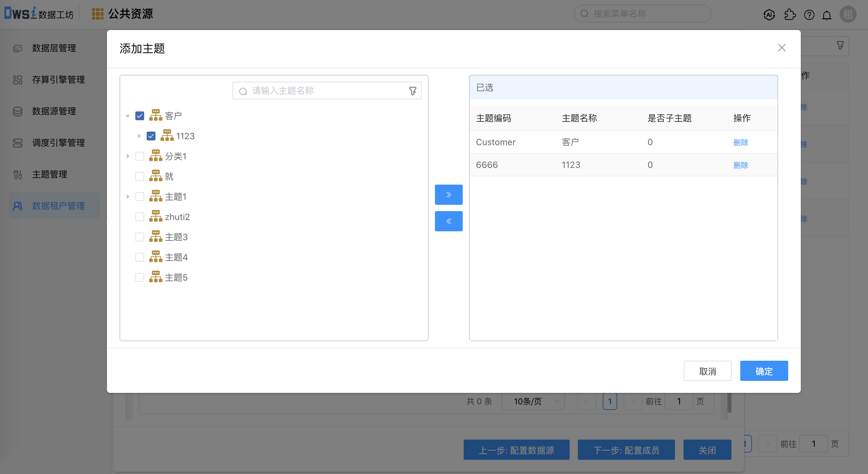Open the help question mark icon
This screenshot has width=868, height=474.
click(x=809, y=15)
